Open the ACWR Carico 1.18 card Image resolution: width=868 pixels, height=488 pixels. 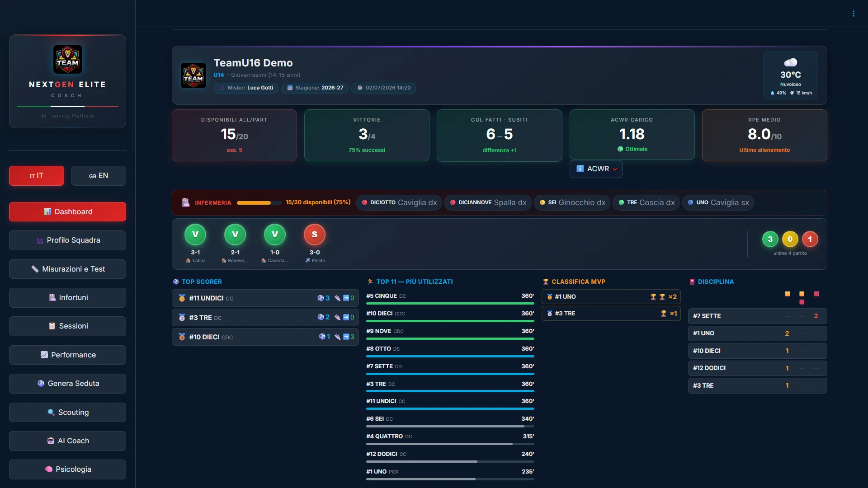point(632,134)
